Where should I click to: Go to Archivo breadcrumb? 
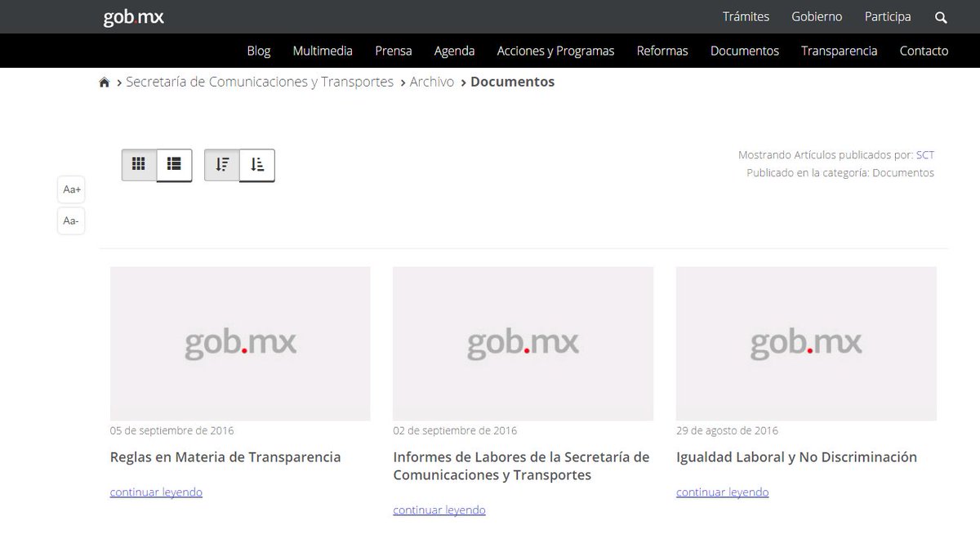tap(432, 82)
